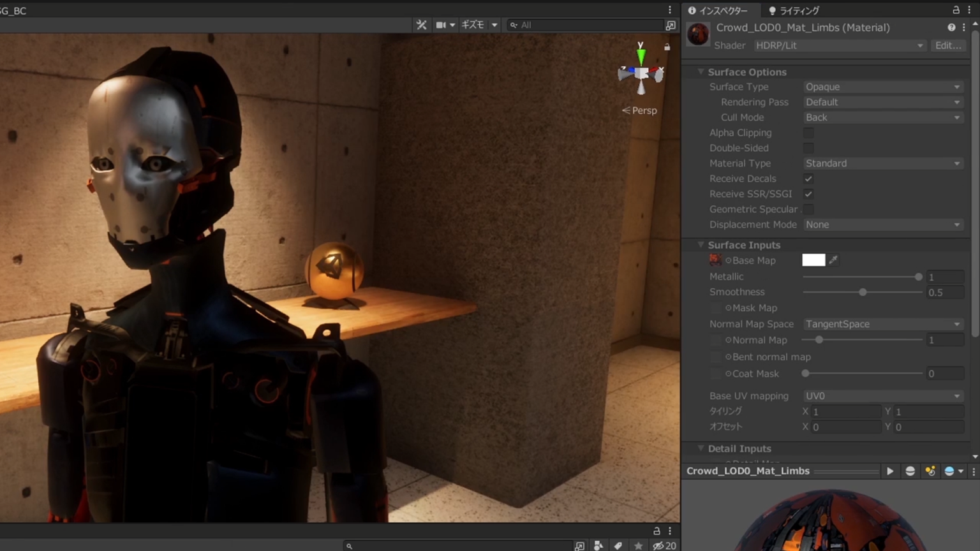980x551 pixels.
Task: Open the material ball preview options icon
Action: (x=952, y=471)
